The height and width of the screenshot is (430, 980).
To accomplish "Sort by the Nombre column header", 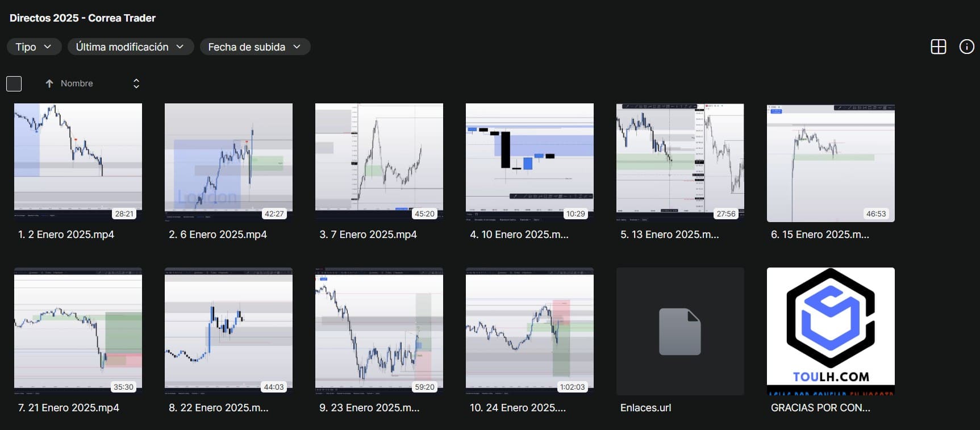I will tap(77, 84).
